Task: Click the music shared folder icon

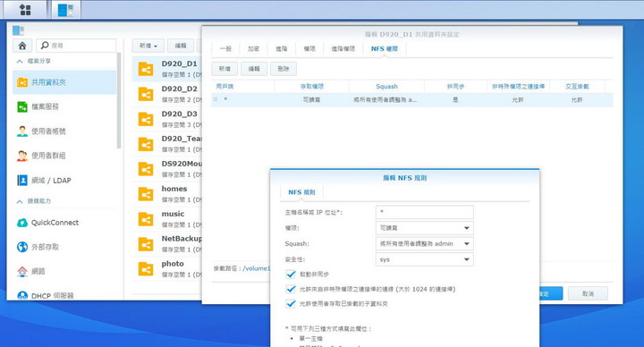Action: click(146, 219)
